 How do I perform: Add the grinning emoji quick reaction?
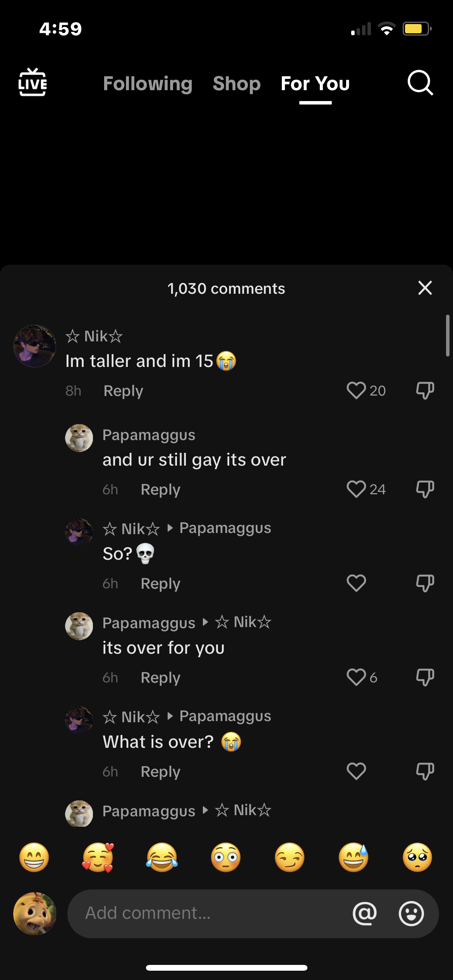(x=34, y=857)
